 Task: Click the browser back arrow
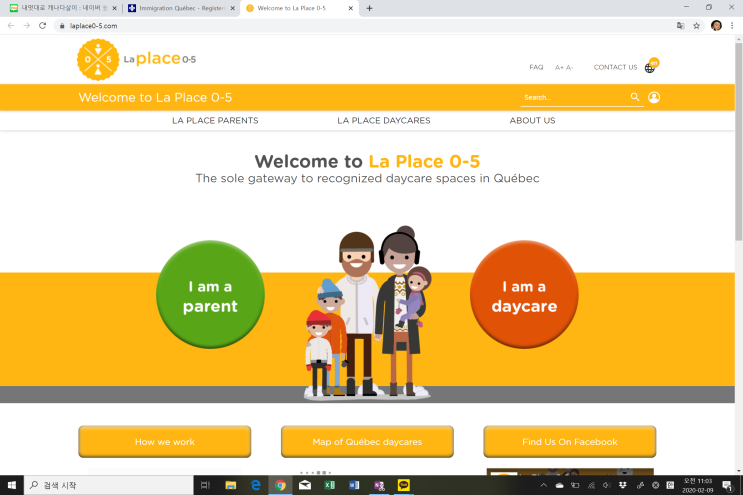point(11,26)
